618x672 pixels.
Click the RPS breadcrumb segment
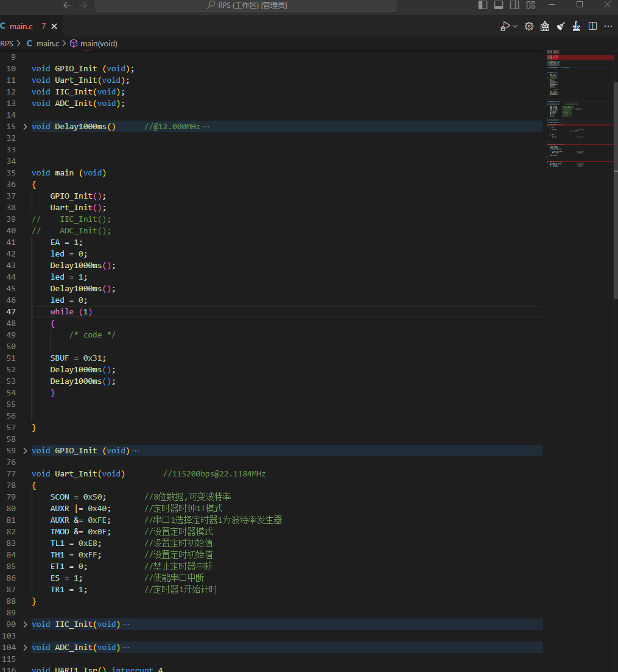coord(7,43)
